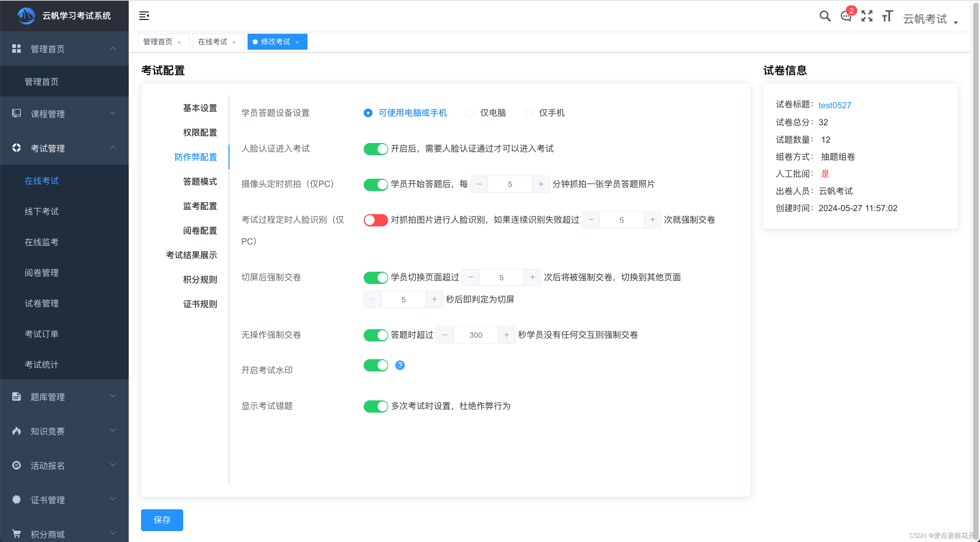Select the 仅电脑 radio option

tap(470, 113)
